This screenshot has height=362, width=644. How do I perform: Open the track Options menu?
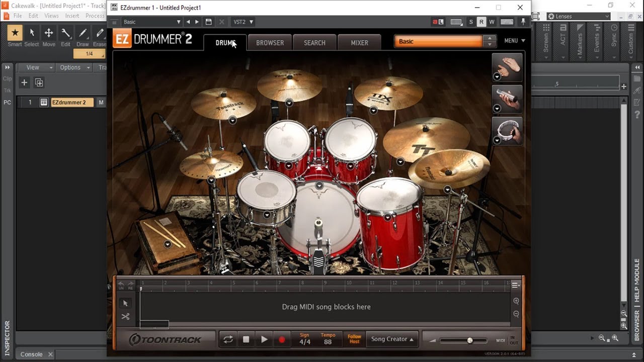point(74,67)
